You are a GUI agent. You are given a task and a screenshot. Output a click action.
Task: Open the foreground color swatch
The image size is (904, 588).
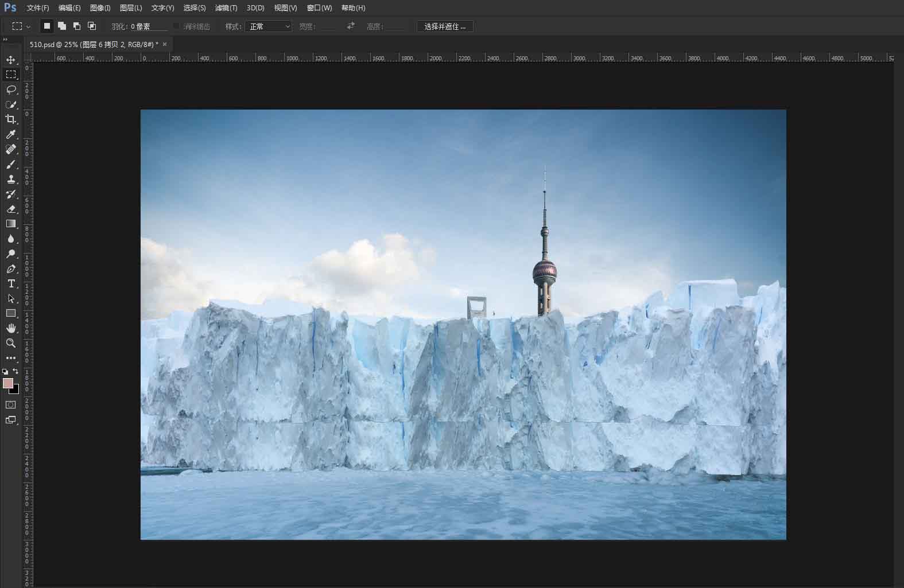[x=7, y=383]
